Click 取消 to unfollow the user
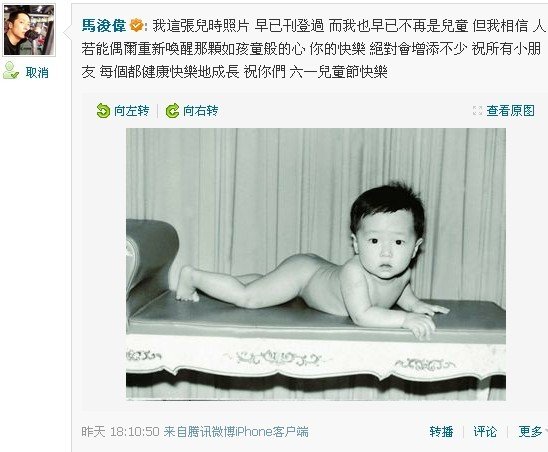Image resolution: width=548 pixels, height=452 pixels. click(x=37, y=73)
